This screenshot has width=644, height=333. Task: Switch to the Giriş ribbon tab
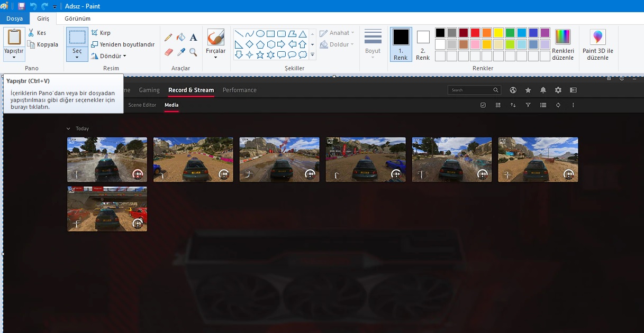tap(43, 18)
